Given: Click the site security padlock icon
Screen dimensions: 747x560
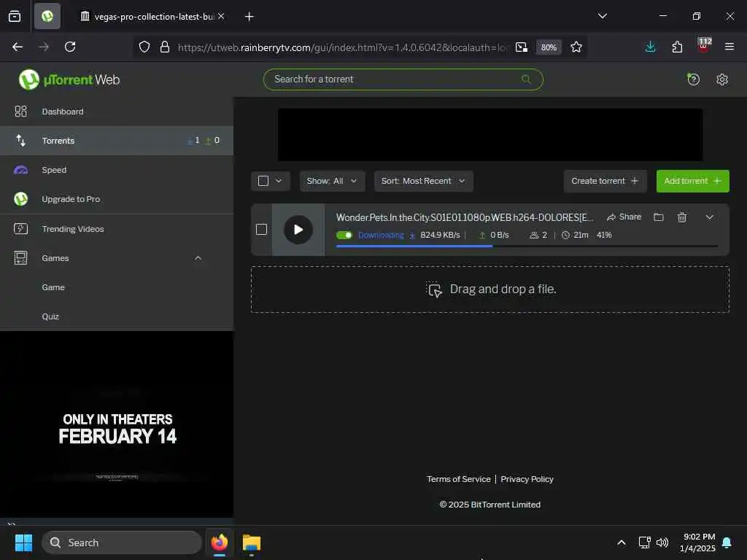Looking at the screenshot, I should click(165, 47).
